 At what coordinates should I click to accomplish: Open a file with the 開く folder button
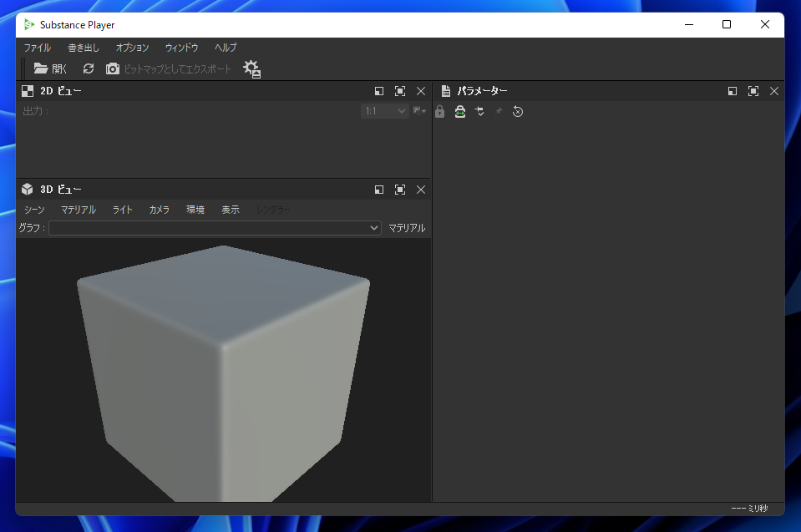50,68
